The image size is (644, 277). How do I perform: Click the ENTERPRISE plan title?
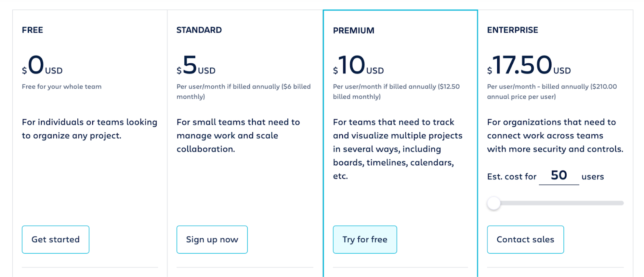pos(512,30)
